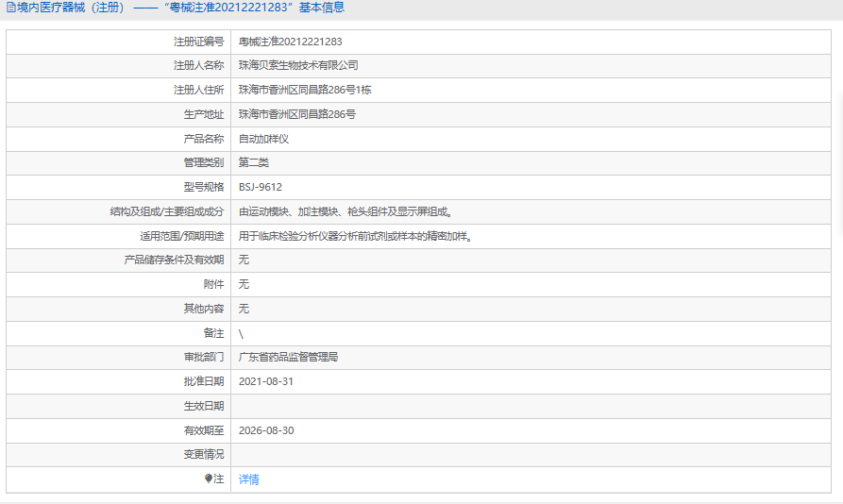Click the 批准日期 label
This screenshot has height=504, width=843.
tap(204, 381)
